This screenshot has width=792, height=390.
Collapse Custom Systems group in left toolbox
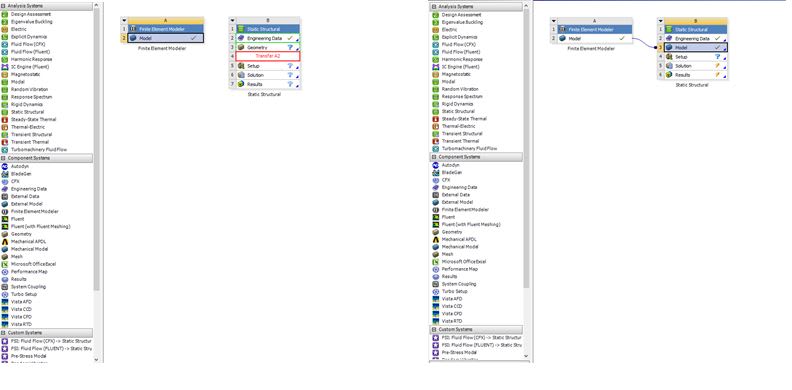pyautogui.click(x=3, y=333)
